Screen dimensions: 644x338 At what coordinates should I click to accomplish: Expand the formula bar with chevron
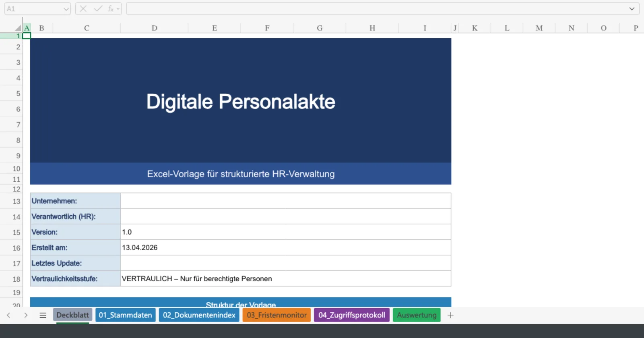click(632, 9)
